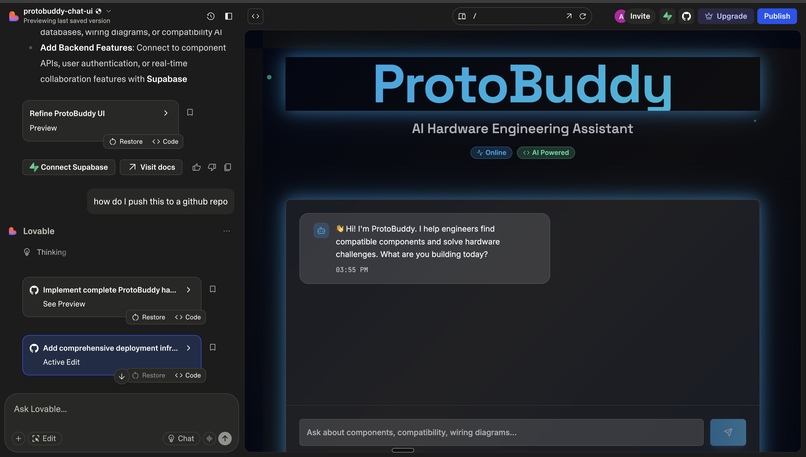This screenshot has height=457, width=806.
Task: Click the thumbs up feedback icon
Action: tap(196, 167)
